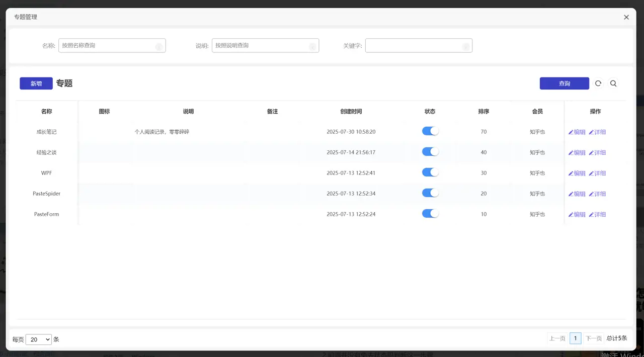644x357 pixels.
Task: Click the search magnifier icon in toolbar
Action: [613, 83]
